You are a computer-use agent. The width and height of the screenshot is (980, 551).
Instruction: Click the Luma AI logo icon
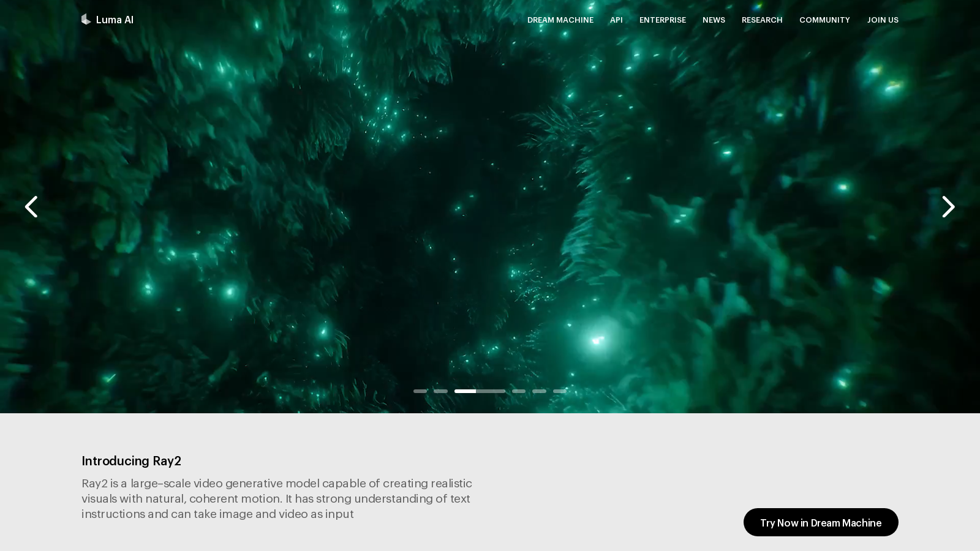tap(86, 19)
